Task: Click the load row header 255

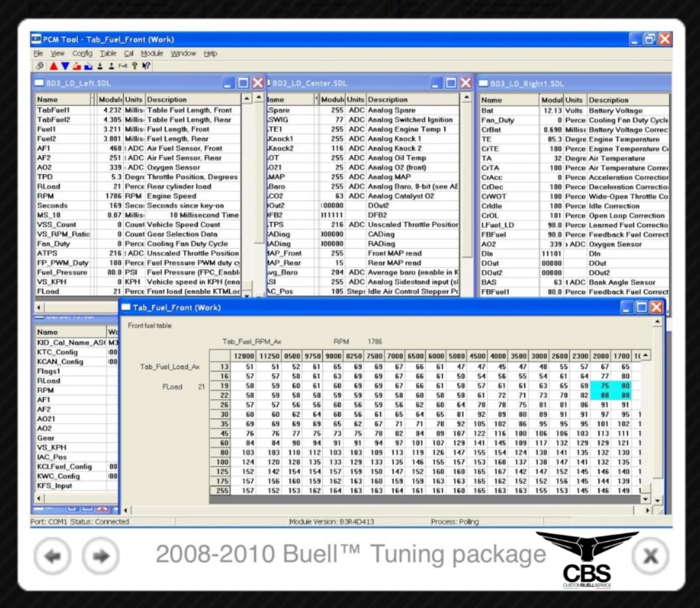Action: coord(220,490)
